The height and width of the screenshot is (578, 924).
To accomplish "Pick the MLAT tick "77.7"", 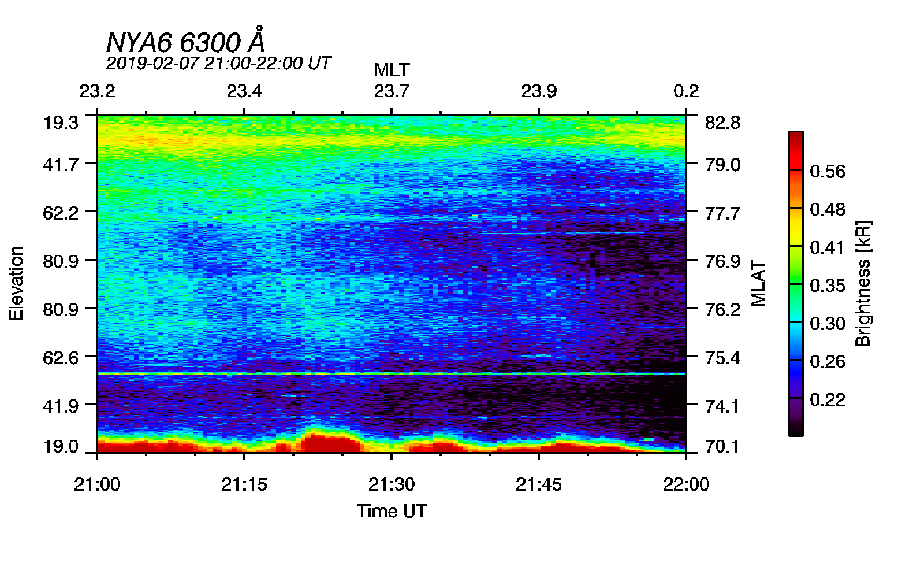I will coord(722,213).
